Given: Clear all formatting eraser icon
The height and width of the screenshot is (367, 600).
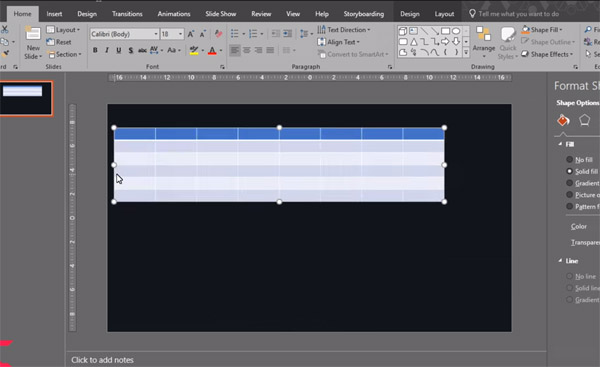Looking at the screenshot, I should click(218, 34).
